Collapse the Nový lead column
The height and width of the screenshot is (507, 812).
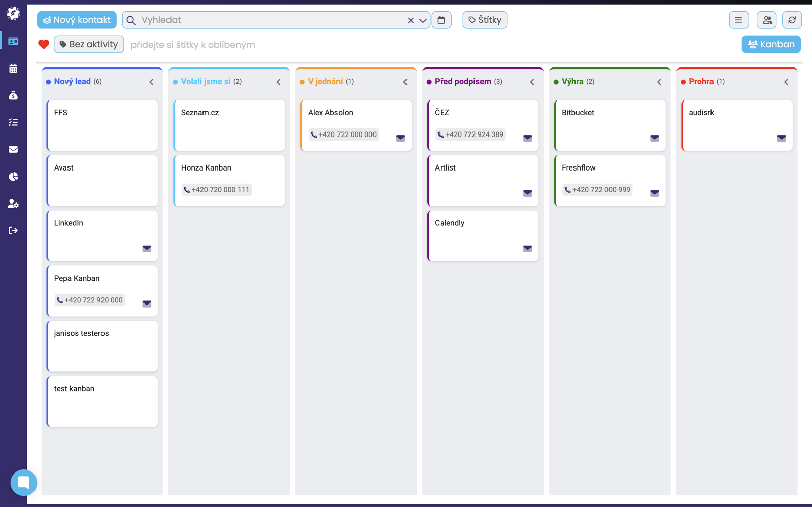(x=151, y=82)
